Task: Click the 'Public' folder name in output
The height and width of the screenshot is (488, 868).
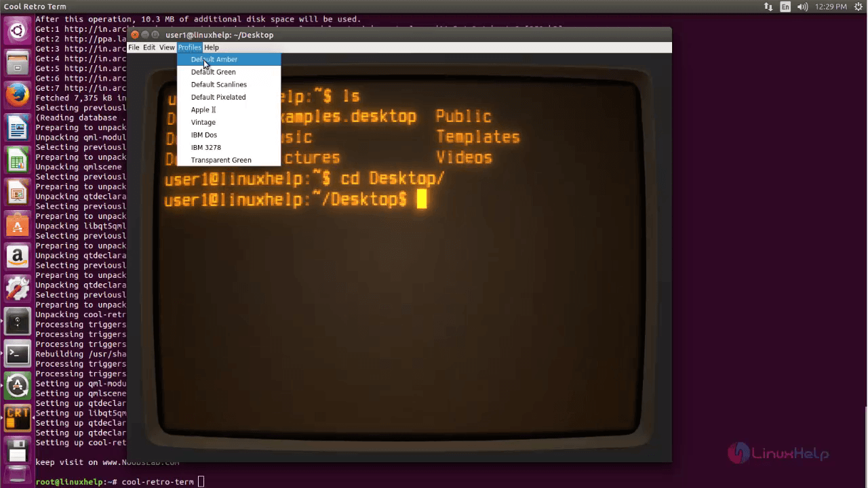Action: coord(463,117)
